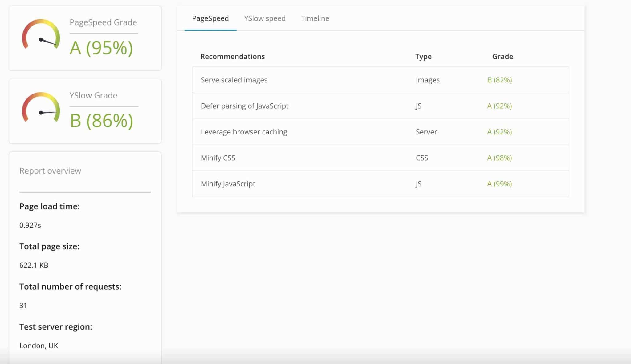This screenshot has width=631, height=364.
Task: Click the A (98%) grade for Minify CSS
Action: click(x=499, y=158)
